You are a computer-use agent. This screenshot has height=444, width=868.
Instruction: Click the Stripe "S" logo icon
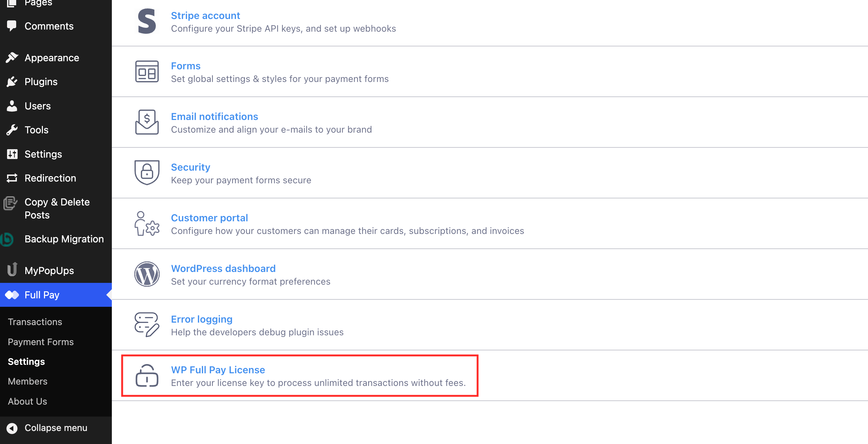tap(147, 22)
